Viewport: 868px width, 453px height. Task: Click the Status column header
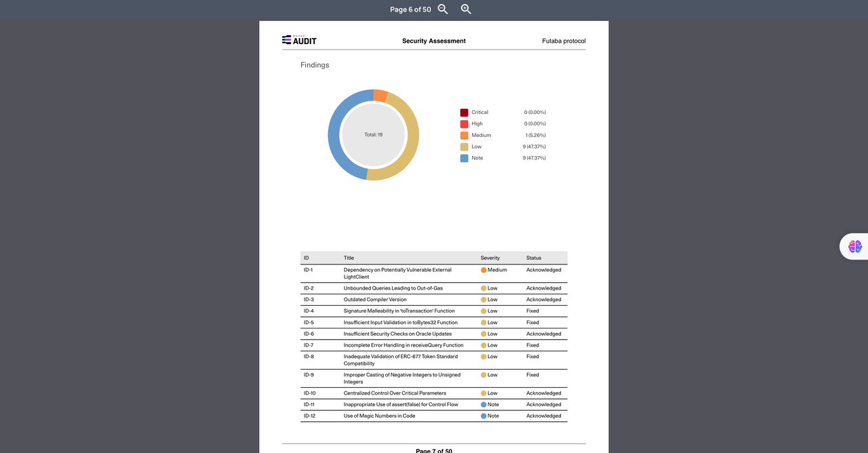(x=534, y=258)
